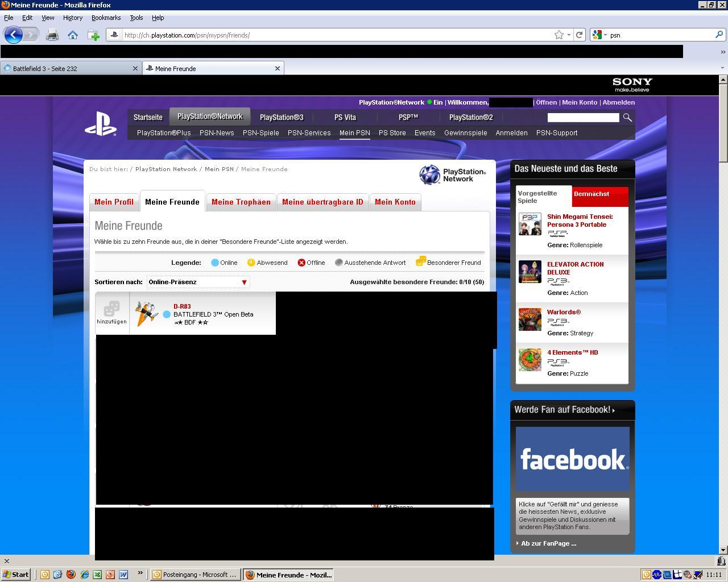Open the PSN-Support link
The image size is (728, 582).
click(x=557, y=132)
